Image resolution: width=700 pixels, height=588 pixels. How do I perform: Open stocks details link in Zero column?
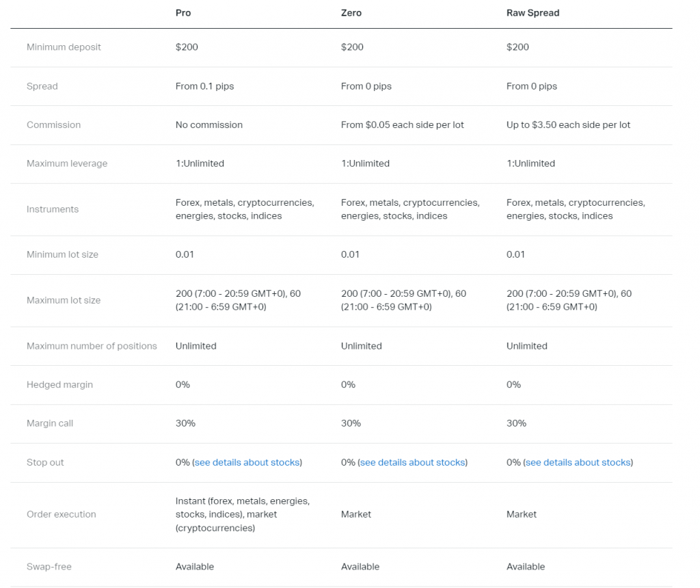(412, 463)
